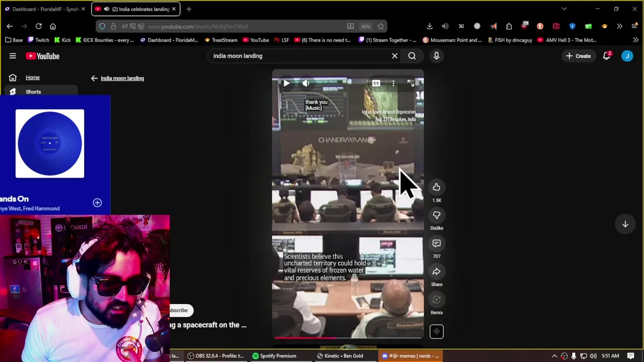The width and height of the screenshot is (644, 362).
Task: Close the 'India celebrates landing' tab
Action: [174, 9]
